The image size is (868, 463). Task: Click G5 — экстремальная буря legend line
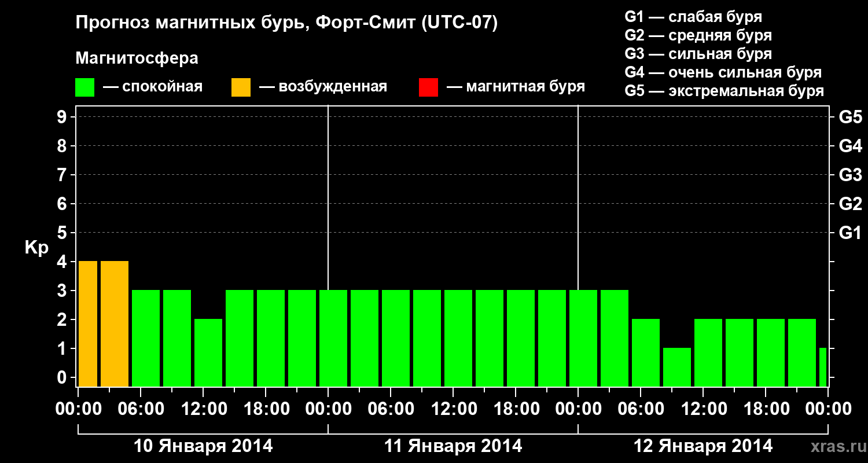point(724,91)
